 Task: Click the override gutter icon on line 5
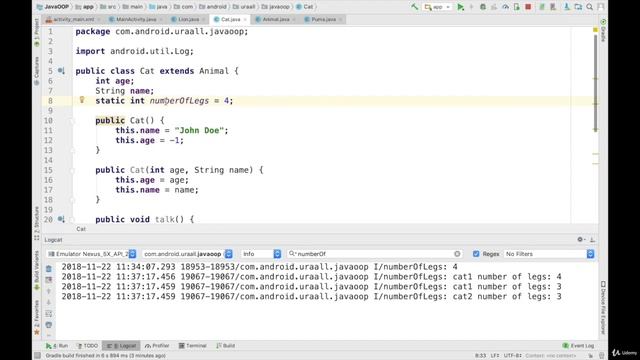tap(61, 71)
